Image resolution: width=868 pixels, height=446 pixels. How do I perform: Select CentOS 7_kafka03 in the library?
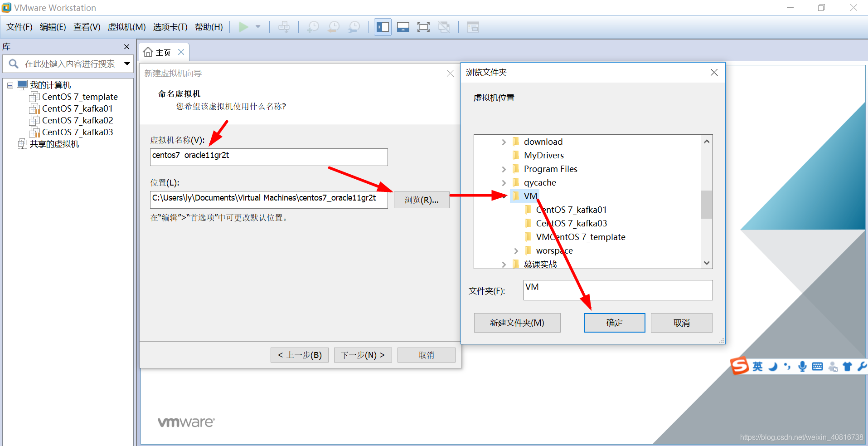click(x=78, y=132)
